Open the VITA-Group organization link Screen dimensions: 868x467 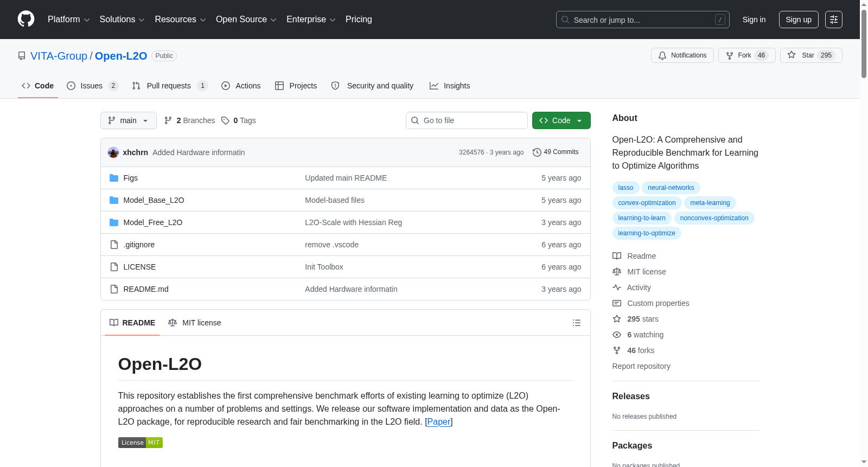point(59,56)
